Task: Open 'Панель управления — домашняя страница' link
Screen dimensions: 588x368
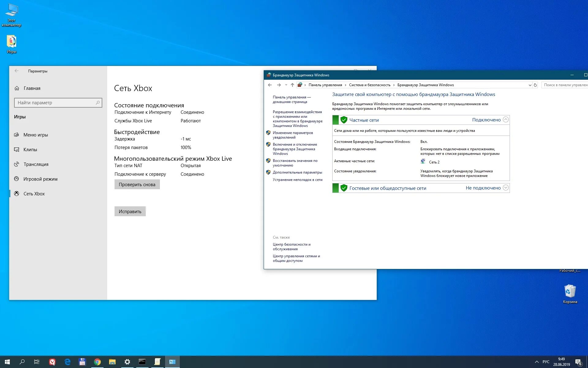Action: click(x=292, y=99)
